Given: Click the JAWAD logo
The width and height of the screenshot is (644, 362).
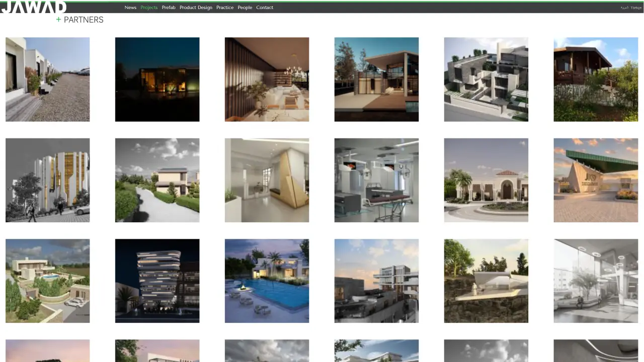Looking at the screenshot, I should coord(34,7).
